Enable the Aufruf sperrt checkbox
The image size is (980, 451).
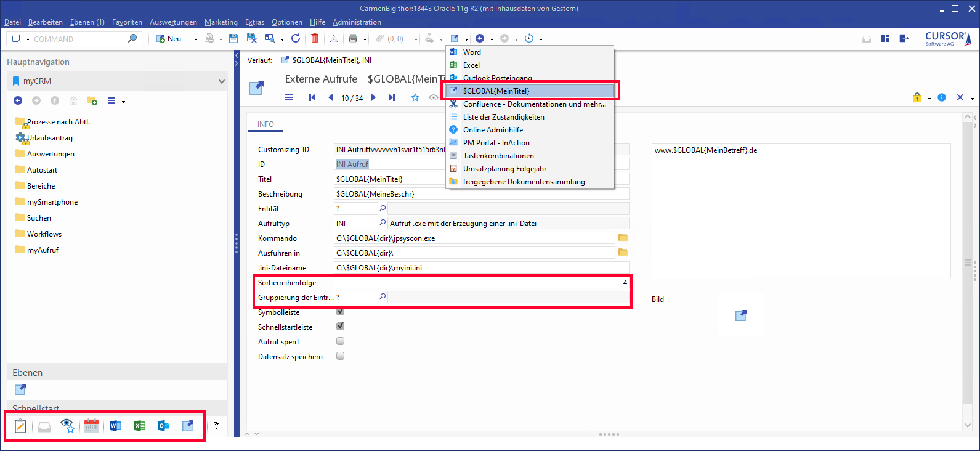click(x=340, y=341)
